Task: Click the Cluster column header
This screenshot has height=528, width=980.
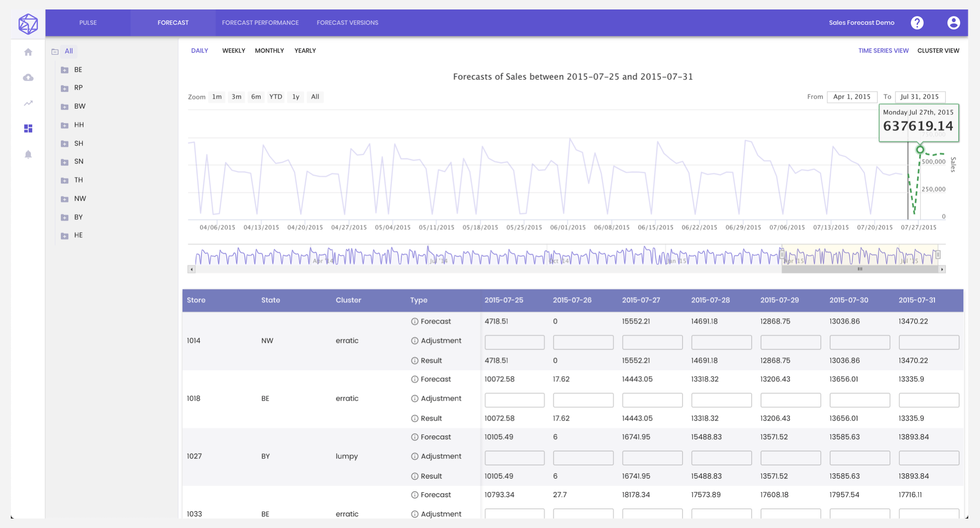Action: (x=349, y=300)
